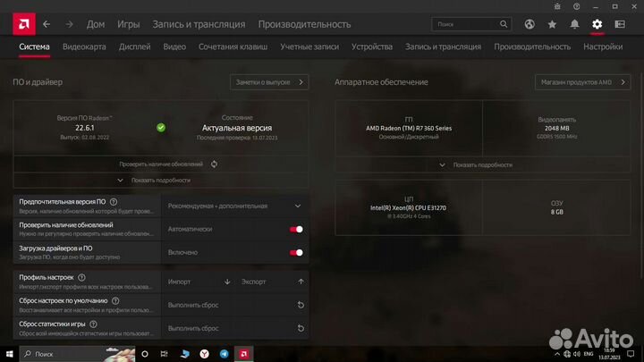Open Дом in top navigation

pos(96,24)
